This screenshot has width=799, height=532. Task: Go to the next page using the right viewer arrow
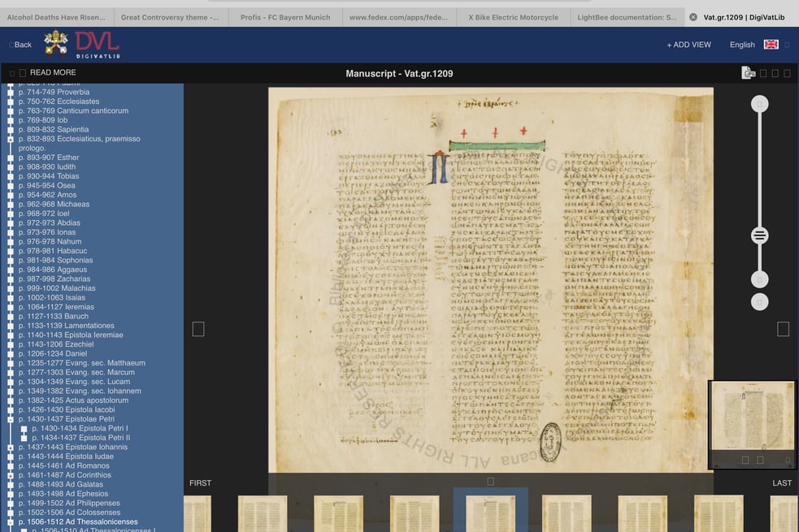(783, 329)
